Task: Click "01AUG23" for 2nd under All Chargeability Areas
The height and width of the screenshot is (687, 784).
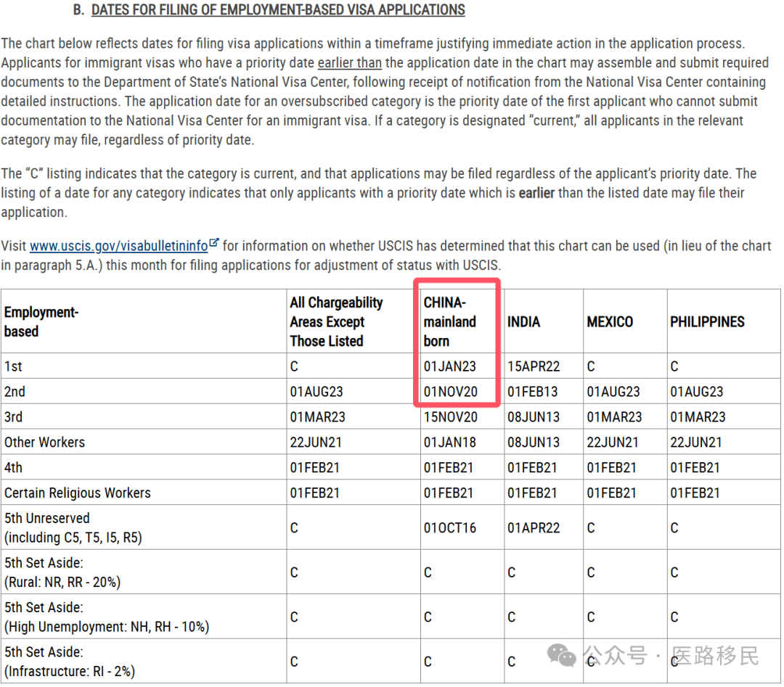Action: pyautogui.click(x=317, y=392)
